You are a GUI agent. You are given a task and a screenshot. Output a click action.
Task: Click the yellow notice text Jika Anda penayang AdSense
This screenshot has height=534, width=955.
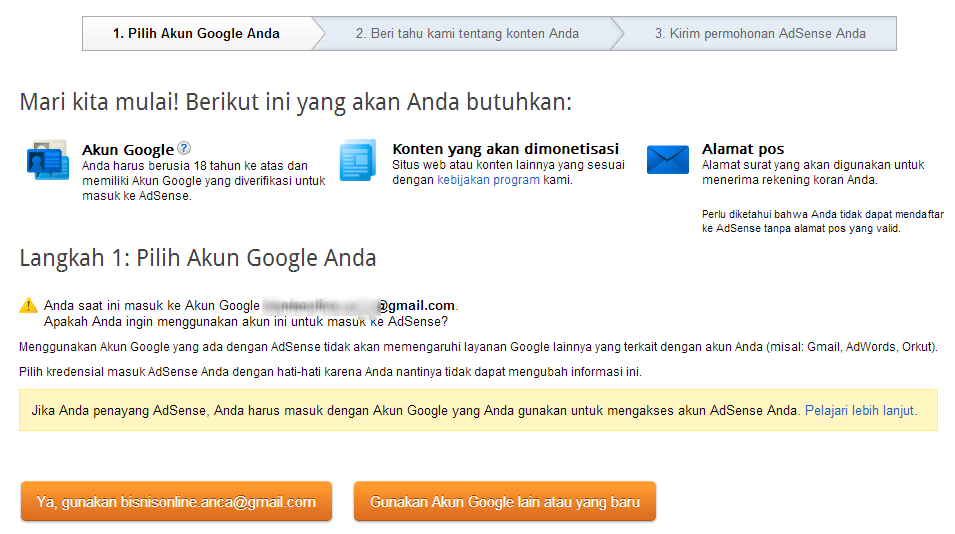point(414,410)
